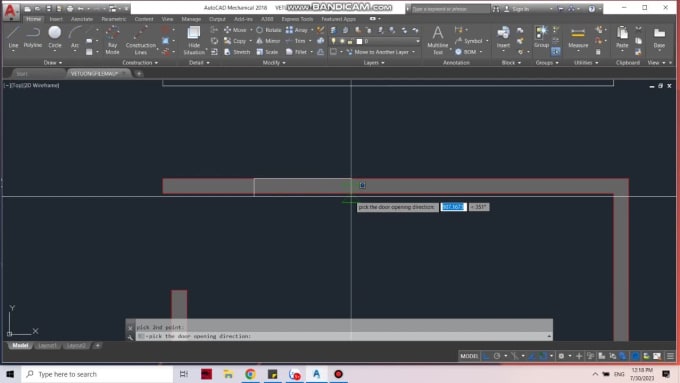
Task: Toggle MODEL space button in status bar
Action: pyautogui.click(x=469, y=356)
